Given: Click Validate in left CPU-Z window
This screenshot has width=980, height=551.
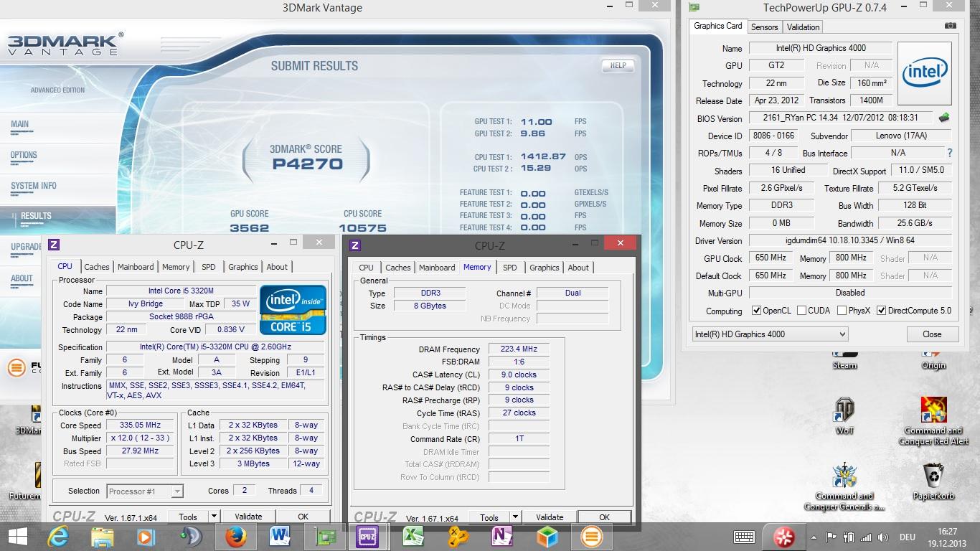Looking at the screenshot, I should (x=248, y=517).
